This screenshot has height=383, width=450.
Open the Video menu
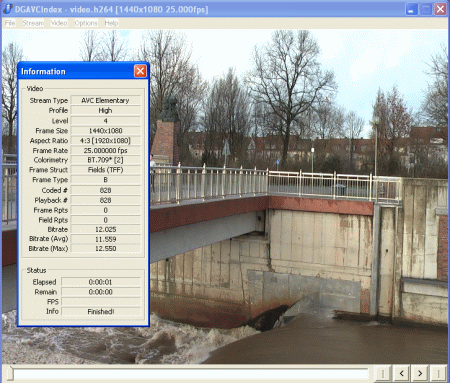coord(59,23)
